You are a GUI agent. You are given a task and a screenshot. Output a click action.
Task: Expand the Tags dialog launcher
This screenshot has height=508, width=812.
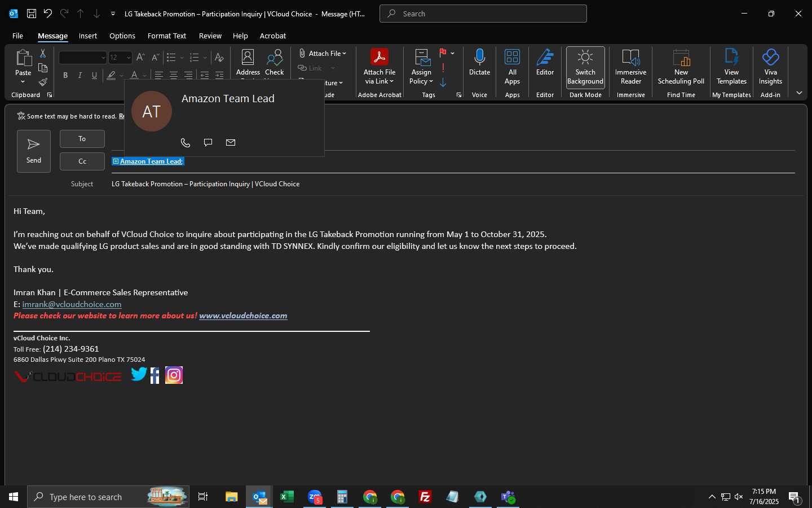click(458, 95)
